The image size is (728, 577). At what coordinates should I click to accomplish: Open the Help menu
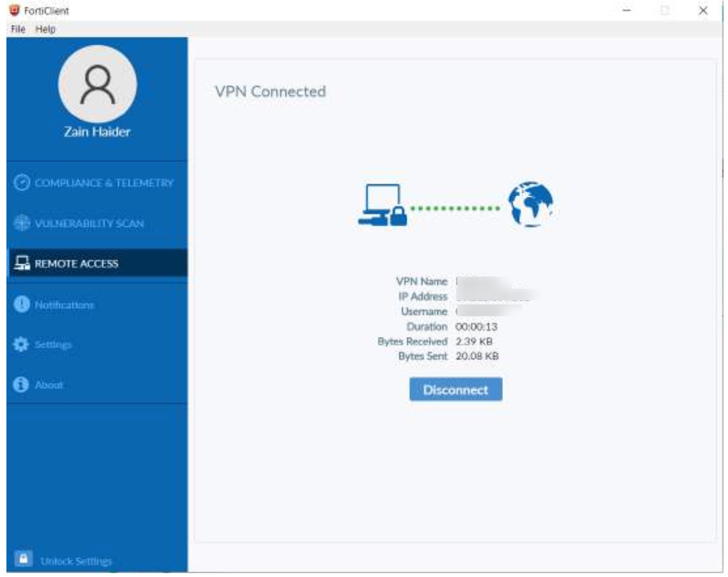click(45, 29)
